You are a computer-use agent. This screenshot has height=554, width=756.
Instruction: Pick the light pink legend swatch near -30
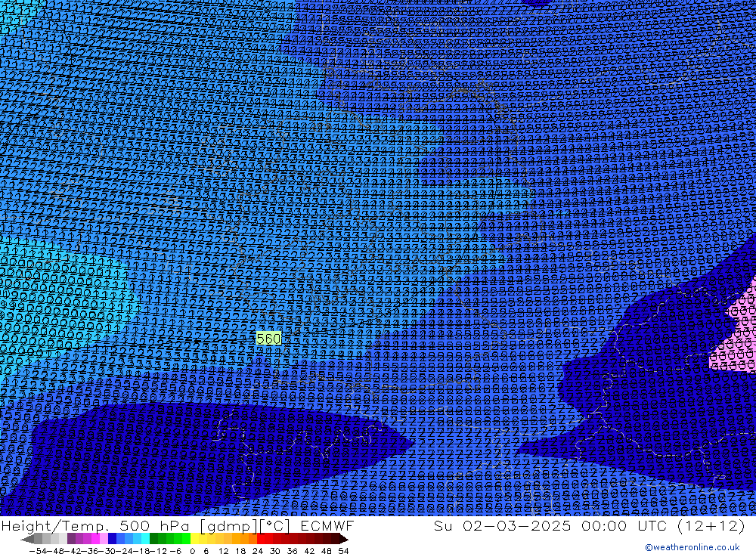104,539
